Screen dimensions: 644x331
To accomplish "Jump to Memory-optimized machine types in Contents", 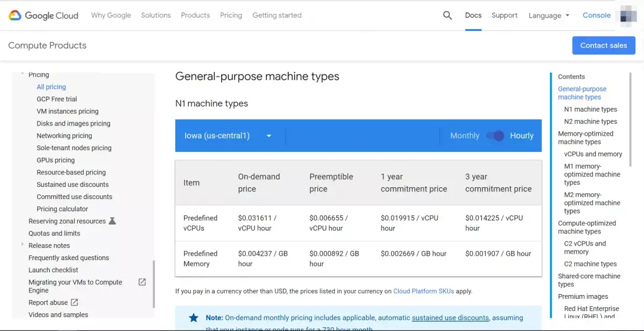I will point(586,138).
